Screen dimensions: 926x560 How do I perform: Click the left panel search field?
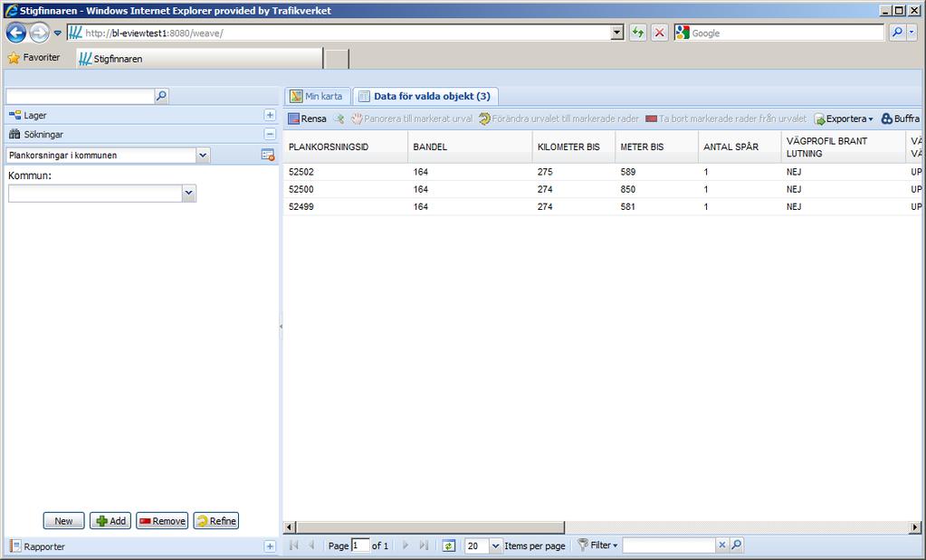pyautogui.click(x=81, y=96)
